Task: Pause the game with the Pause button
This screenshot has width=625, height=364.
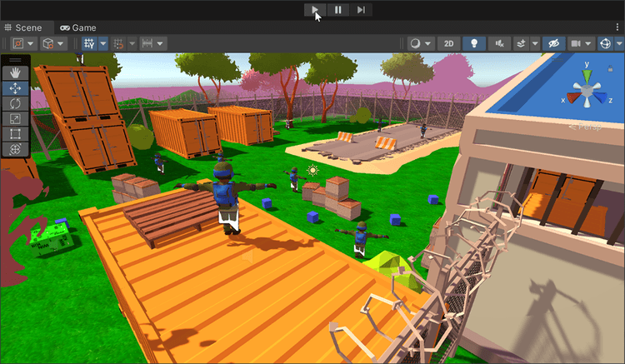Action: (337, 10)
